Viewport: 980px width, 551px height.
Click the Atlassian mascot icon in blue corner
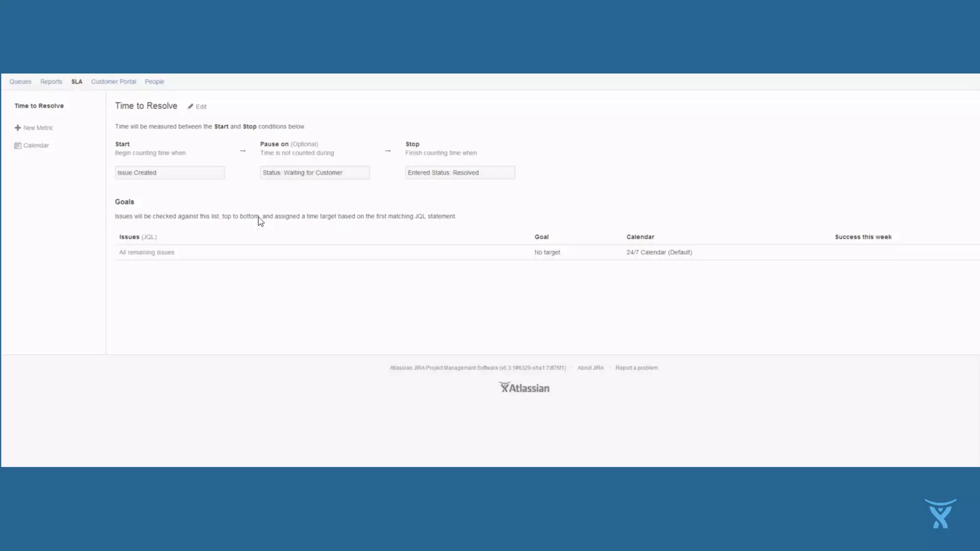coord(940,514)
